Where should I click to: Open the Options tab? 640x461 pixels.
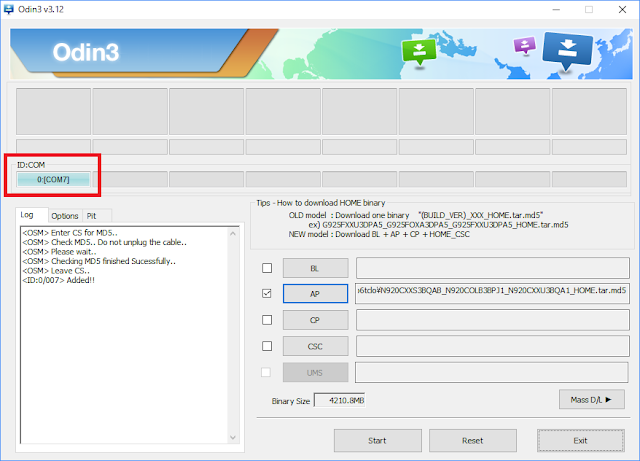pyautogui.click(x=64, y=216)
